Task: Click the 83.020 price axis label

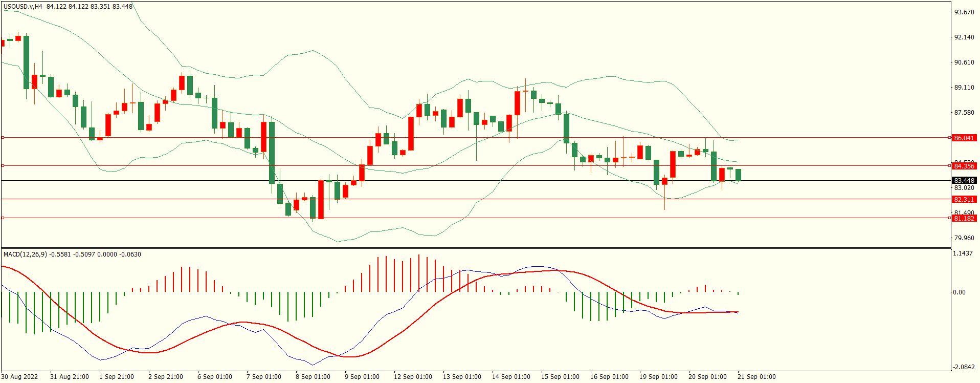Action: pos(964,188)
